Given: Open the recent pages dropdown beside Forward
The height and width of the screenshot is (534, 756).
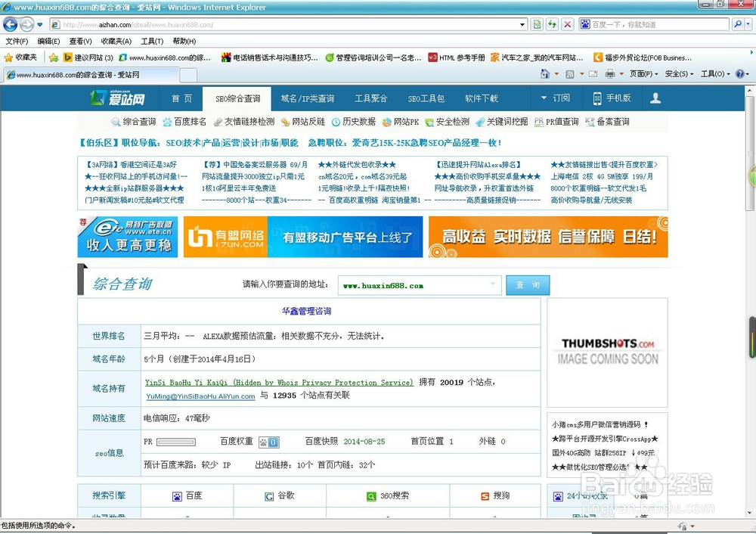Looking at the screenshot, I should pos(40,25).
